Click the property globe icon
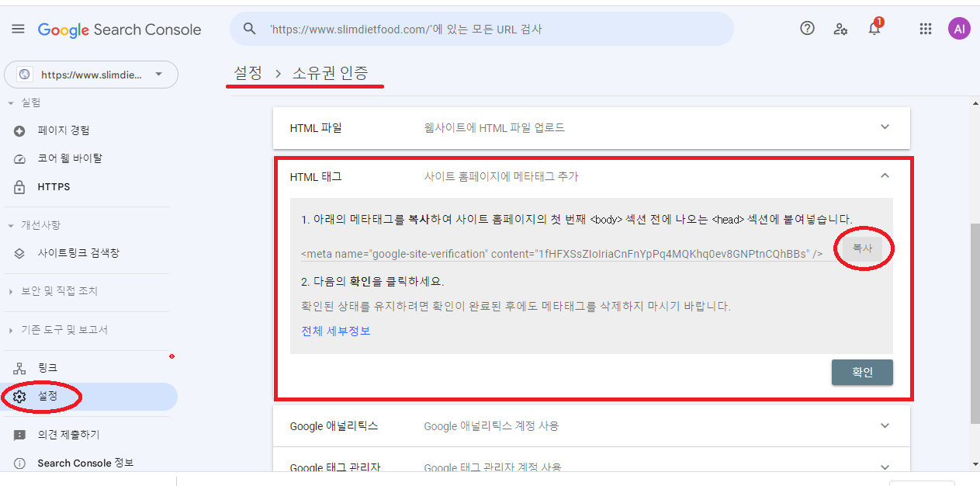Viewport: 980px width, 486px height. [24, 75]
